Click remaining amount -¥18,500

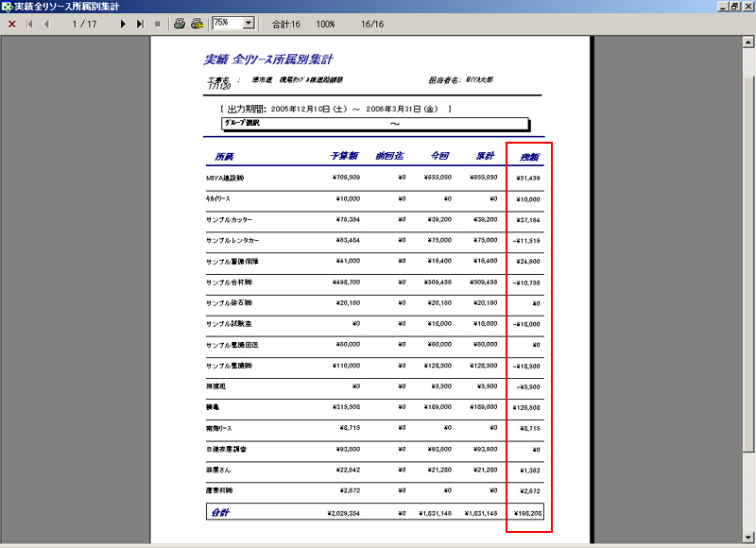[526, 367]
